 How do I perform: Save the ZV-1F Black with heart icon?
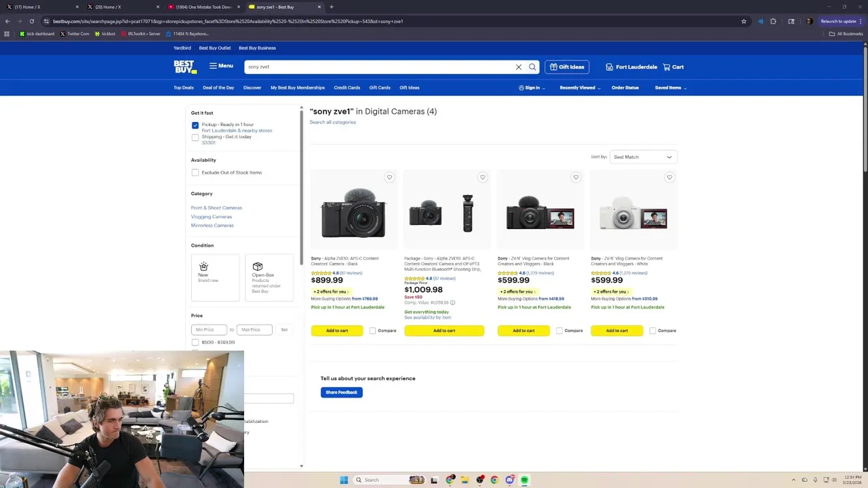576,178
